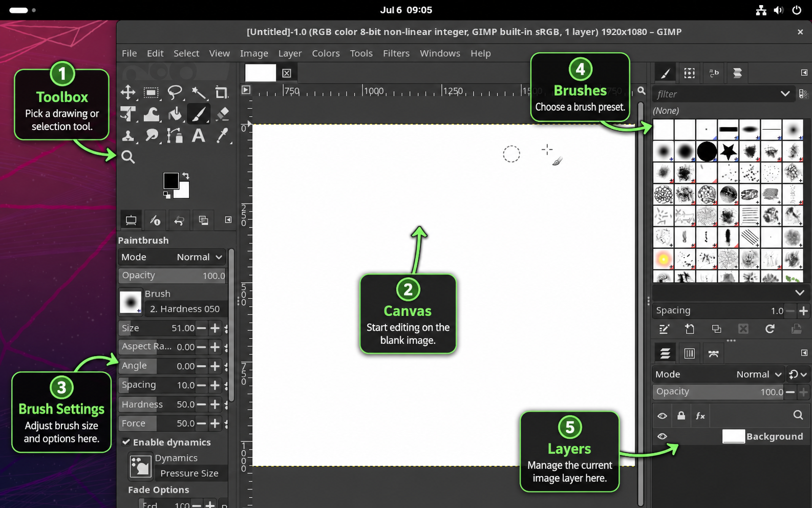Switch to the Patterns tab
This screenshot has height=508, width=812.
click(x=690, y=73)
